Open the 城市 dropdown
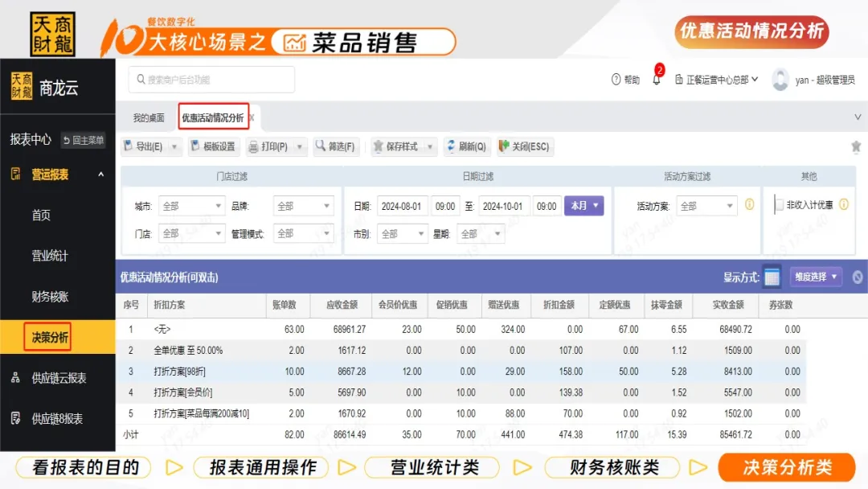 click(191, 206)
